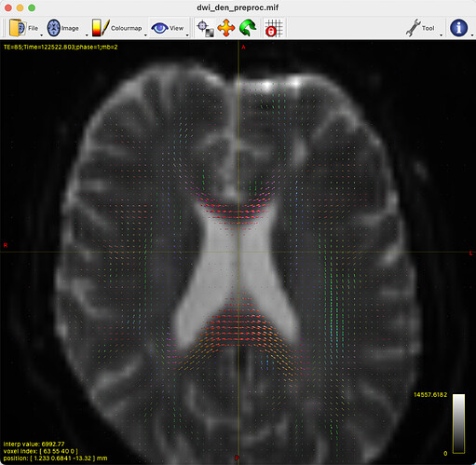Click the Colourmap toolbar label

pos(126,28)
